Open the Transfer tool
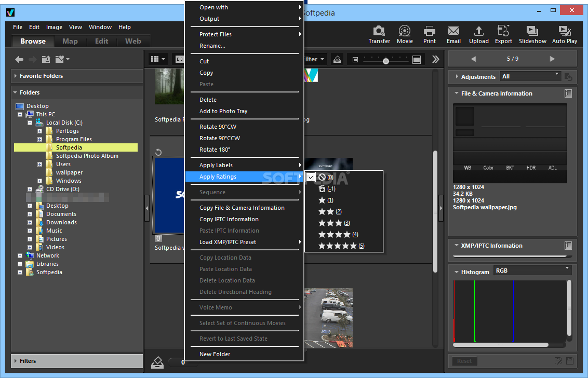Viewport: 588px width, 378px height. point(379,34)
